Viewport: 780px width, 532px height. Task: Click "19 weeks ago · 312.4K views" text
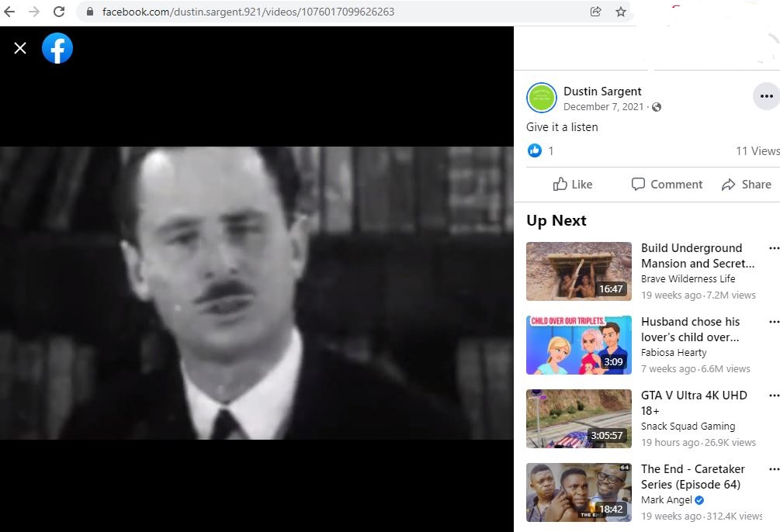pos(702,516)
